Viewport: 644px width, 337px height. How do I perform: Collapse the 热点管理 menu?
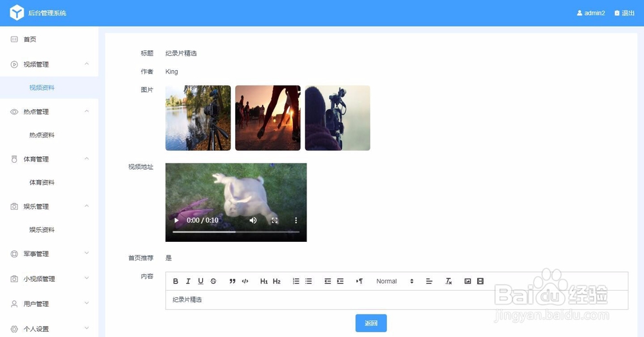(49, 111)
